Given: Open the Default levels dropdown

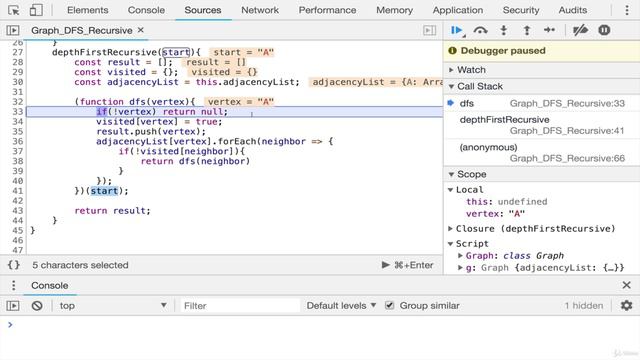Looking at the screenshot, I should 341,305.
